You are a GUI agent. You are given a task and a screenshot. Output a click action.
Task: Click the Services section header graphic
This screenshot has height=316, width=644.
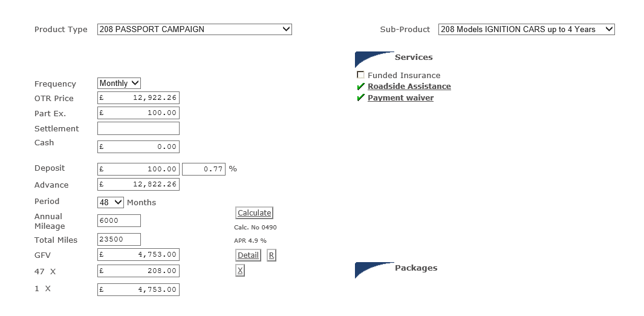click(374, 59)
